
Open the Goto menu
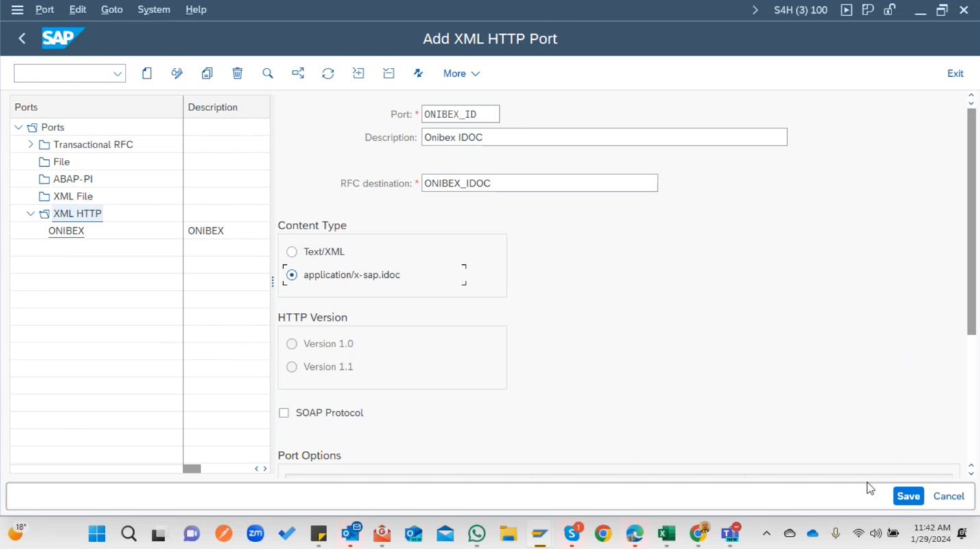112,10
